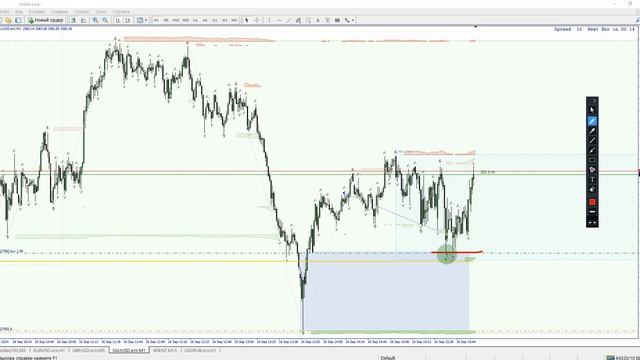Open the profiles folder icon in toolbar

8,20
